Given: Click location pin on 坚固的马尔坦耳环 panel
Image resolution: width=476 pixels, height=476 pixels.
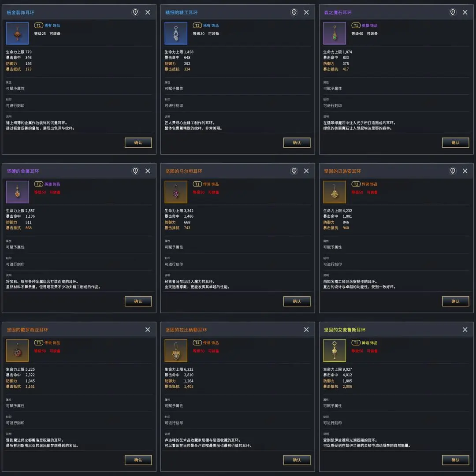Looking at the screenshot, I should coord(294,171).
